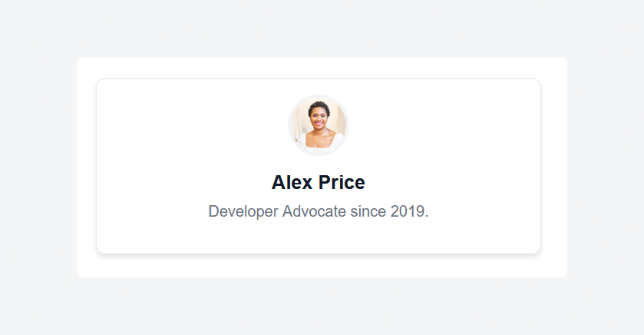Click the white outer panel above the profile card

(x=318, y=68)
